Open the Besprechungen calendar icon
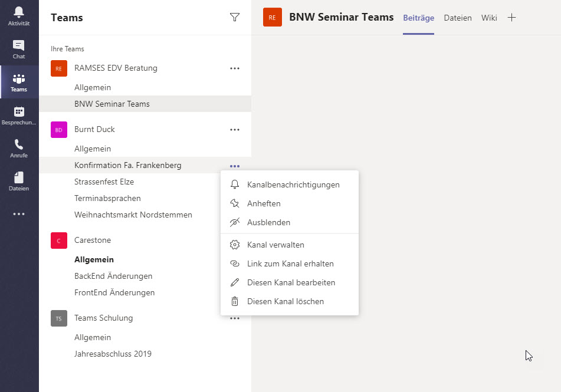The height and width of the screenshot is (392, 561). pos(19,116)
